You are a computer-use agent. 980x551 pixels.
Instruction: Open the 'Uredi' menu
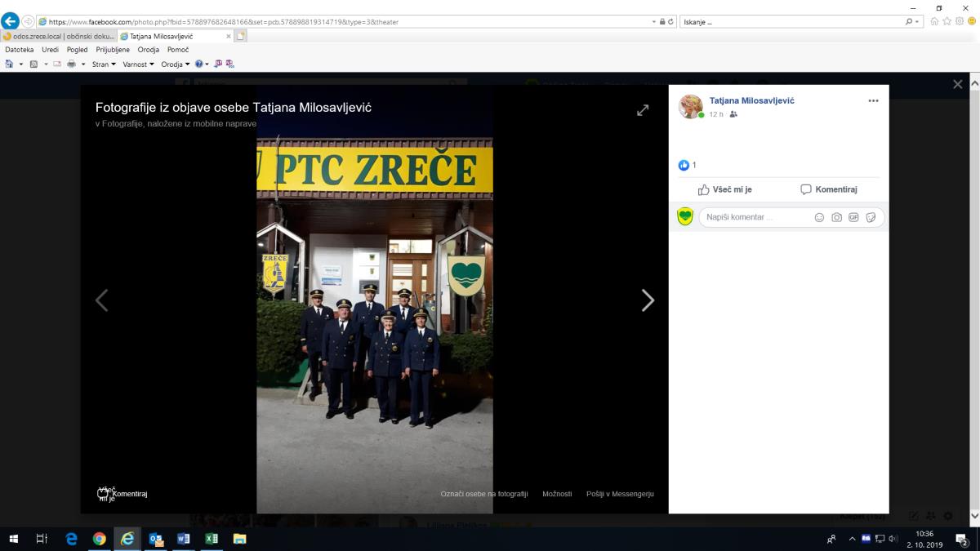pyautogui.click(x=51, y=50)
